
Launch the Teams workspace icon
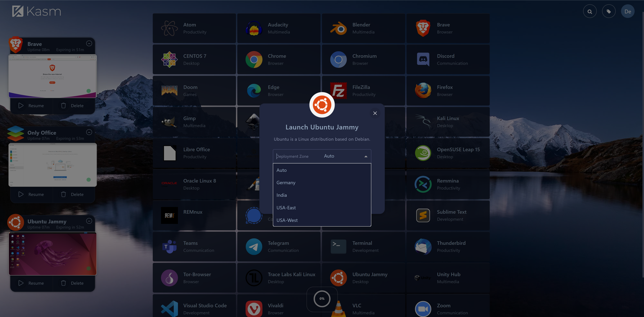[x=170, y=247]
